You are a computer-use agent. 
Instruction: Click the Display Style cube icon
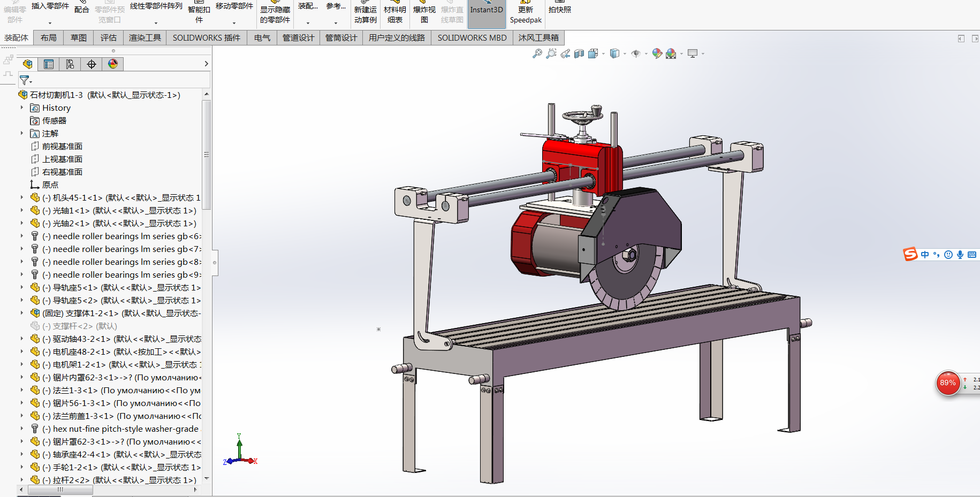coord(614,53)
